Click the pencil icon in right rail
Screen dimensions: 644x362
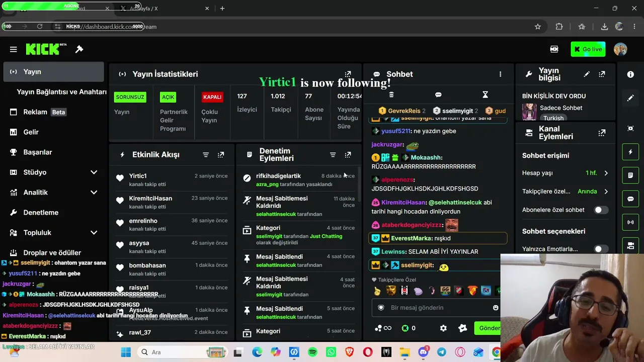[x=630, y=98]
